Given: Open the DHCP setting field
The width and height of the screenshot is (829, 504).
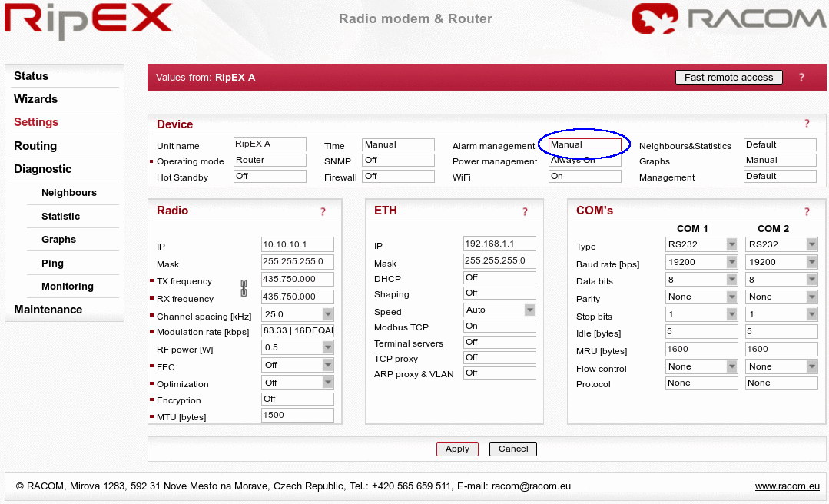Looking at the screenshot, I should click(499, 277).
